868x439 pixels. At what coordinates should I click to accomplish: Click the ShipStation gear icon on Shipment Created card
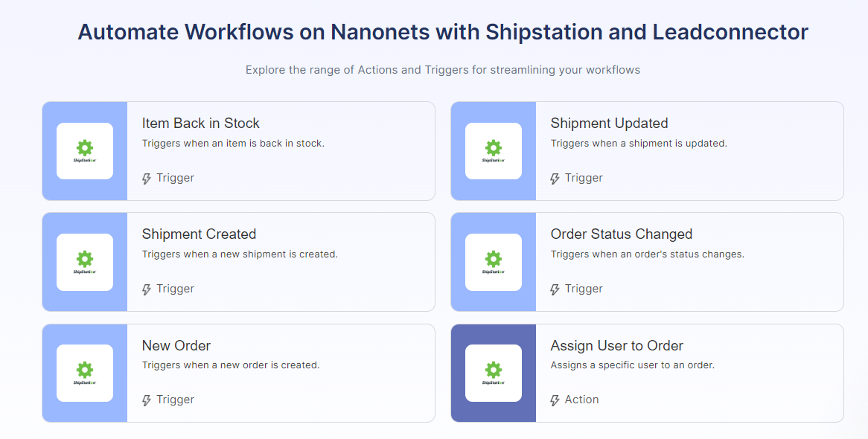coord(84,262)
